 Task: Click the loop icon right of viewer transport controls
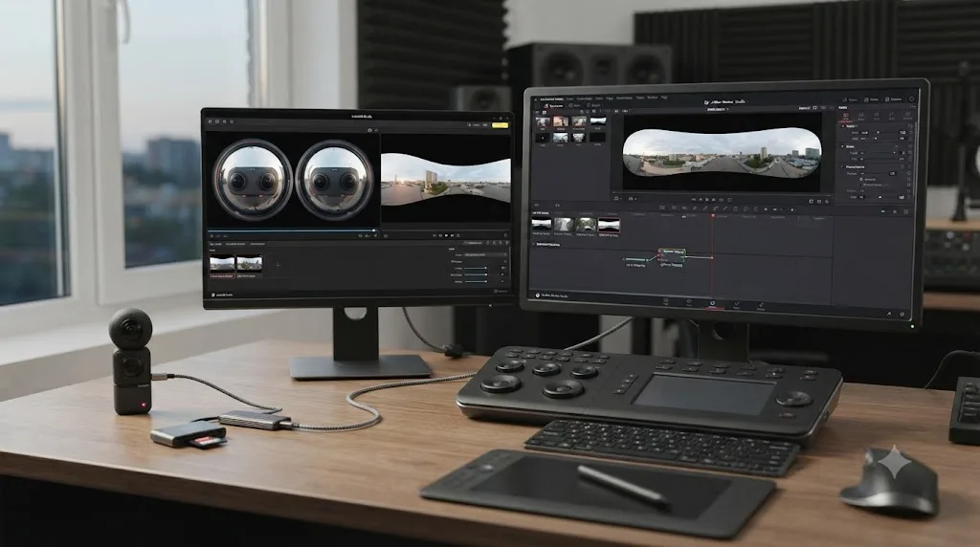tap(730, 200)
